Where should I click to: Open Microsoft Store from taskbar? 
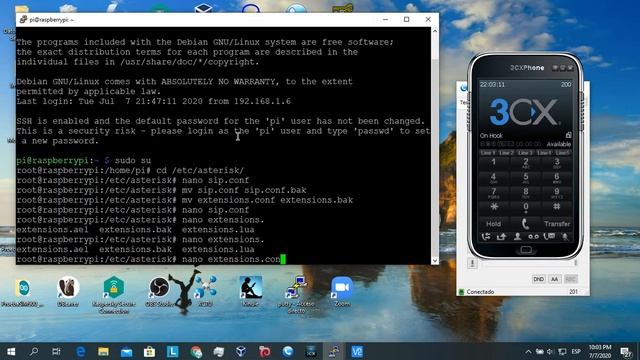(149, 351)
